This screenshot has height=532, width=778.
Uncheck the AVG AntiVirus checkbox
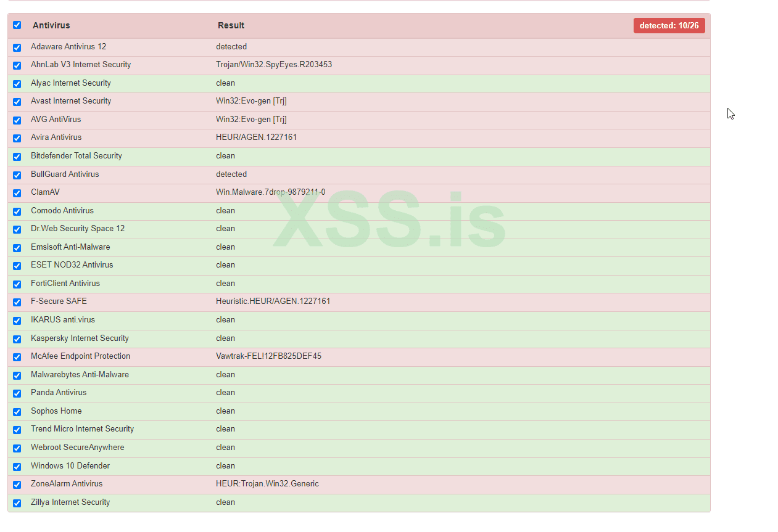click(17, 120)
